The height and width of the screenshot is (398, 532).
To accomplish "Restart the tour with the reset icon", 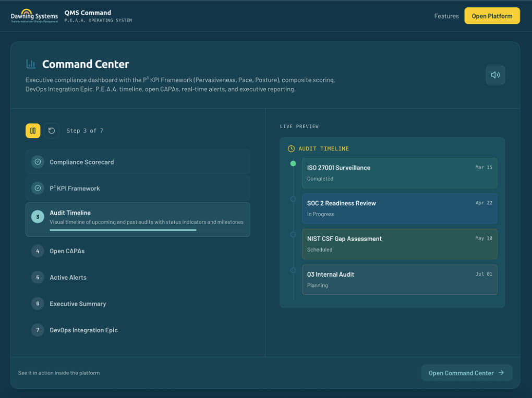I will pyautogui.click(x=52, y=131).
